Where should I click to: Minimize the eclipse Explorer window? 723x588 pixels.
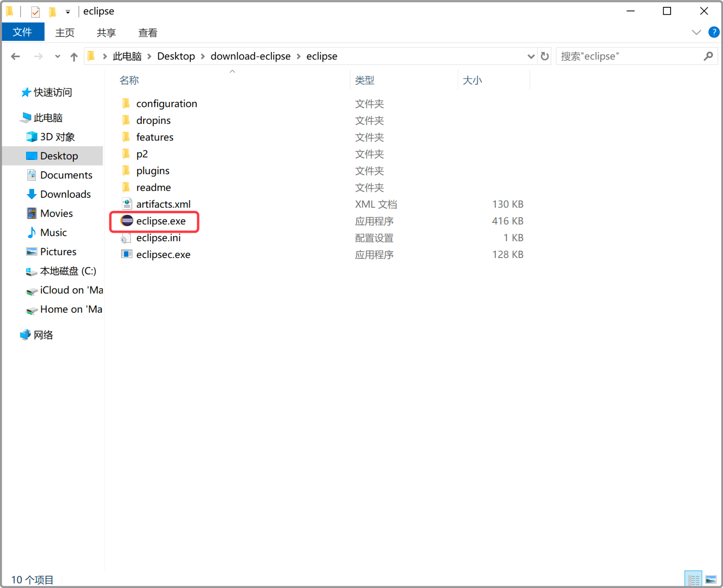(630, 11)
